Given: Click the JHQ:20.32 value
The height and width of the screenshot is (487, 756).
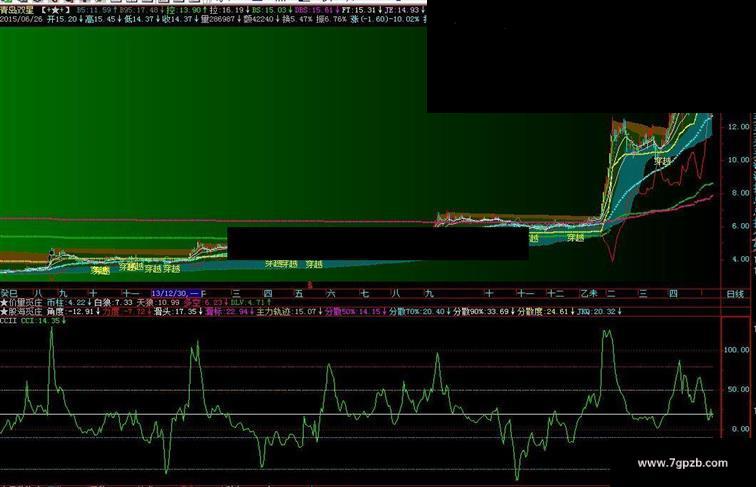Looking at the screenshot, I should 599,311.
